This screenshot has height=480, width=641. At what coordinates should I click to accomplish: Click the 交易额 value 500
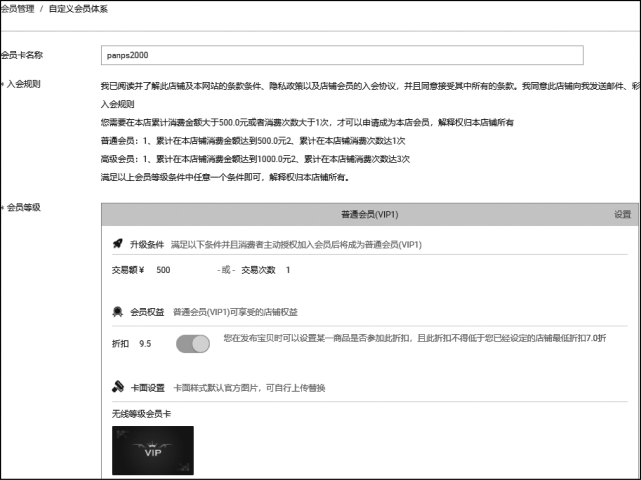tap(163, 270)
